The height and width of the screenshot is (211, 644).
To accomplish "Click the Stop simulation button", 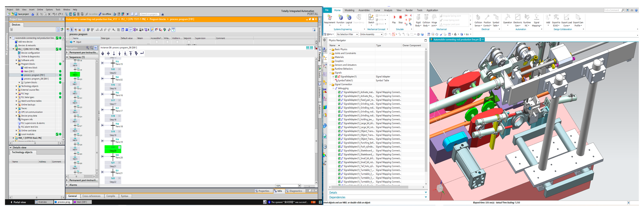I will pos(400,18).
